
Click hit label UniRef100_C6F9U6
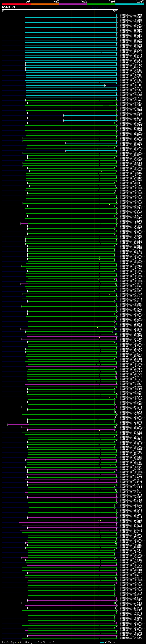131,85
